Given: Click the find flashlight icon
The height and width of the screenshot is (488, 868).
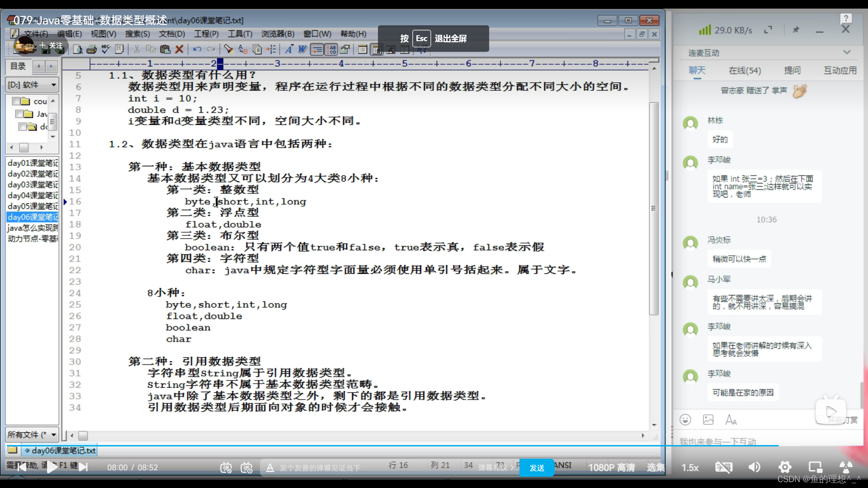Looking at the screenshot, I should click(228, 49).
